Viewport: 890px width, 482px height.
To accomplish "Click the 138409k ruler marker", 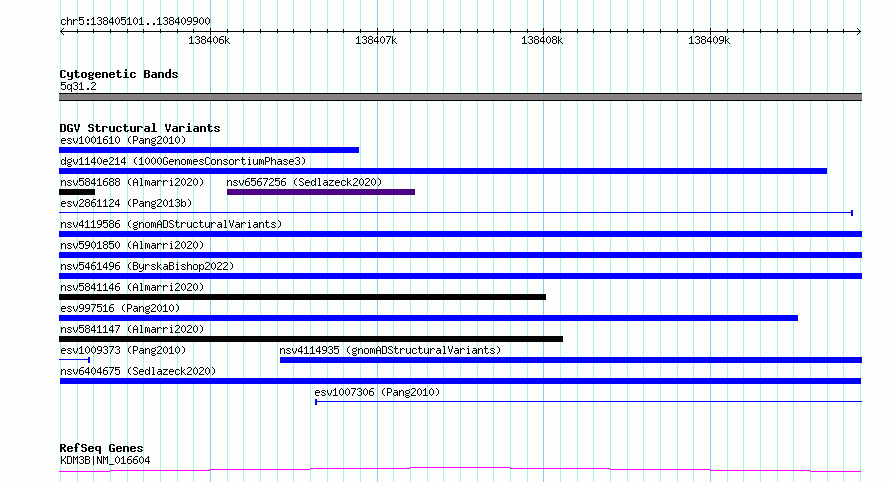I will click(x=709, y=40).
